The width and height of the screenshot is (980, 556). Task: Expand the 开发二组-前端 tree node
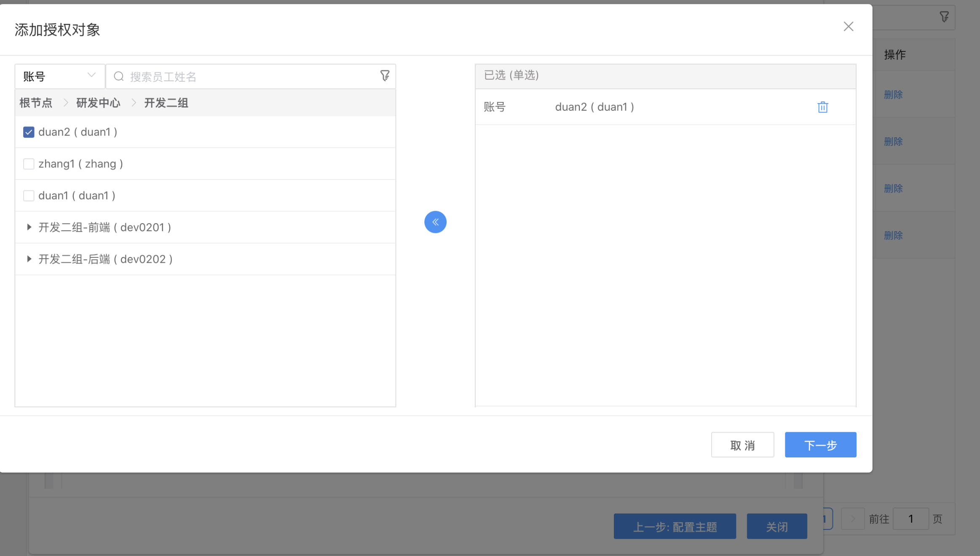pos(29,227)
